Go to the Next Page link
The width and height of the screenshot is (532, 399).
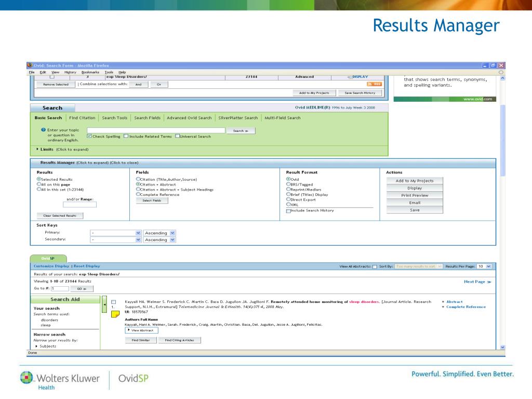pyautogui.click(x=477, y=282)
